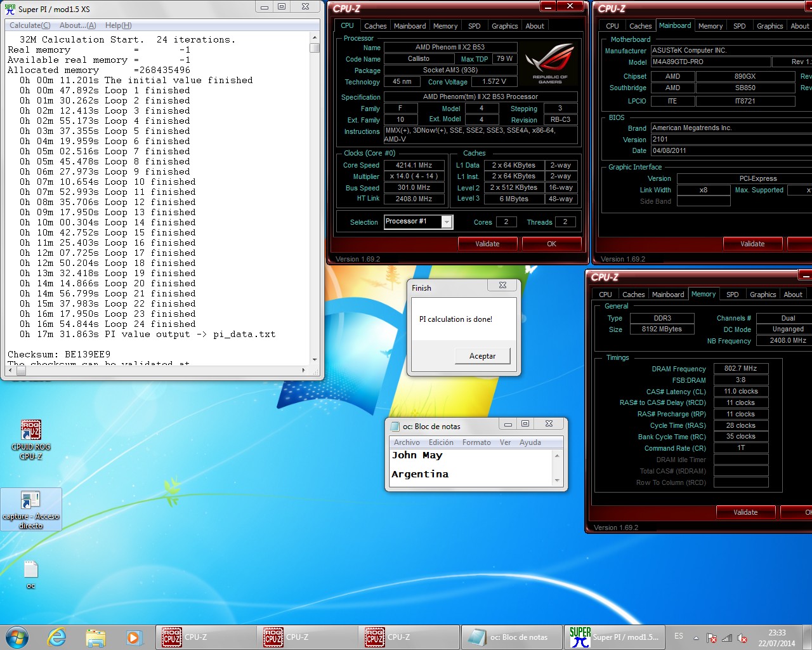
Task: Click Aceptar in the Finish dialog
Action: [482, 355]
